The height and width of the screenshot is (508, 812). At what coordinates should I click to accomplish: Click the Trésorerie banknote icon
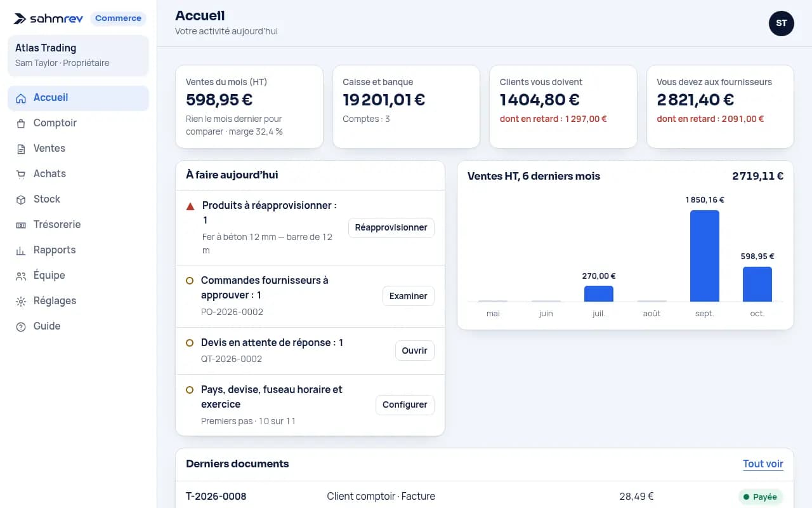click(x=21, y=225)
